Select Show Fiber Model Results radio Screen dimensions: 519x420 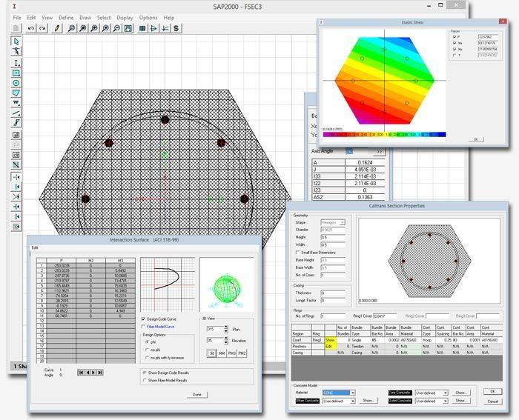pyautogui.click(x=145, y=381)
